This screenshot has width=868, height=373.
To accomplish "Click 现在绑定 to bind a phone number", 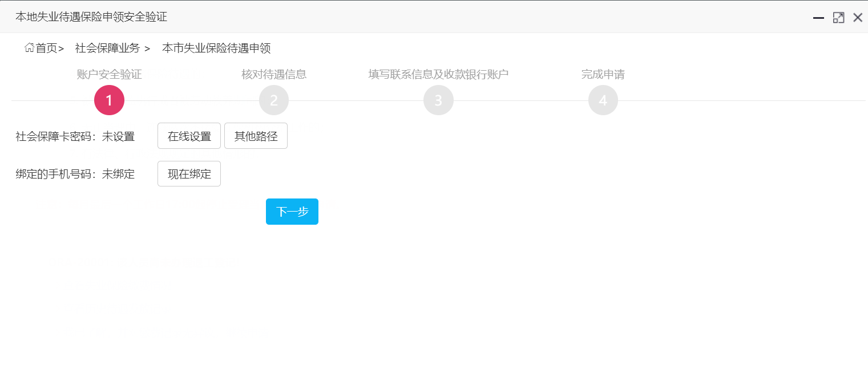I will pos(189,173).
